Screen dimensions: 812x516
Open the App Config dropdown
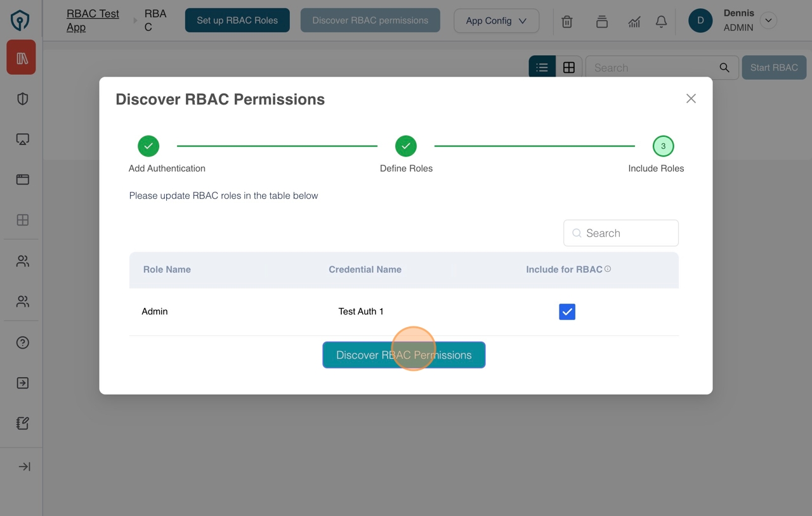496,21
